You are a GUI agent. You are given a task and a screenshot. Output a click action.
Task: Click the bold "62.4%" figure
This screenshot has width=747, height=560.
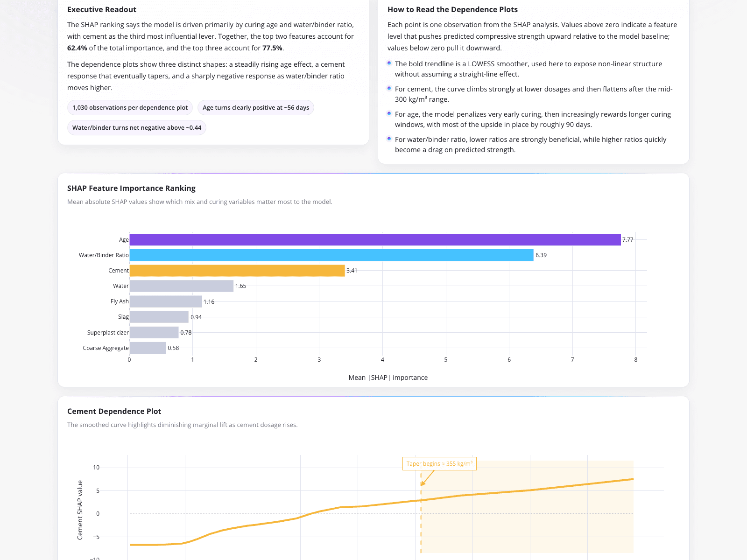pyautogui.click(x=77, y=48)
